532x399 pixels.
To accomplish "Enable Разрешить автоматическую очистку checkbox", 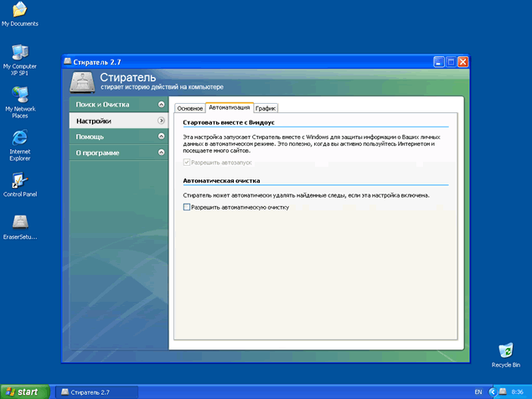I will pyautogui.click(x=187, y=207).
